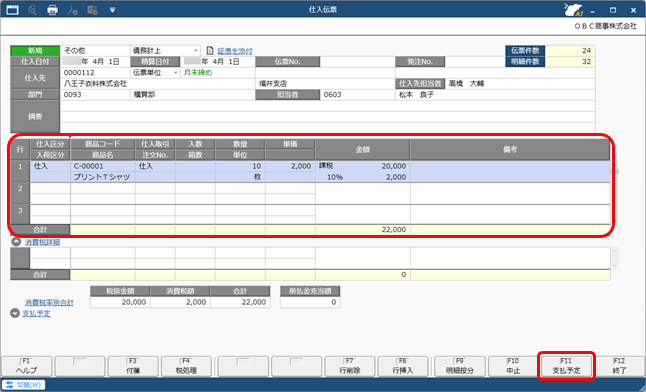Click the 証憑を添付 link

click(x=235, y=51)
